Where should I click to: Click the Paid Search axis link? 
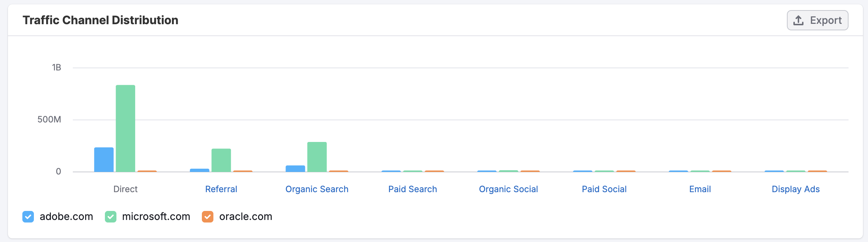[x=412, y=189]
